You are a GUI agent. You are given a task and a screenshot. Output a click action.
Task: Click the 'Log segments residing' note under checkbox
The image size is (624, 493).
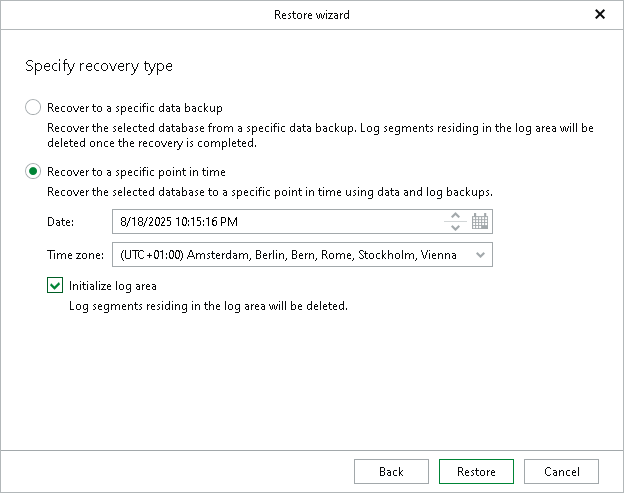[207, 306]
